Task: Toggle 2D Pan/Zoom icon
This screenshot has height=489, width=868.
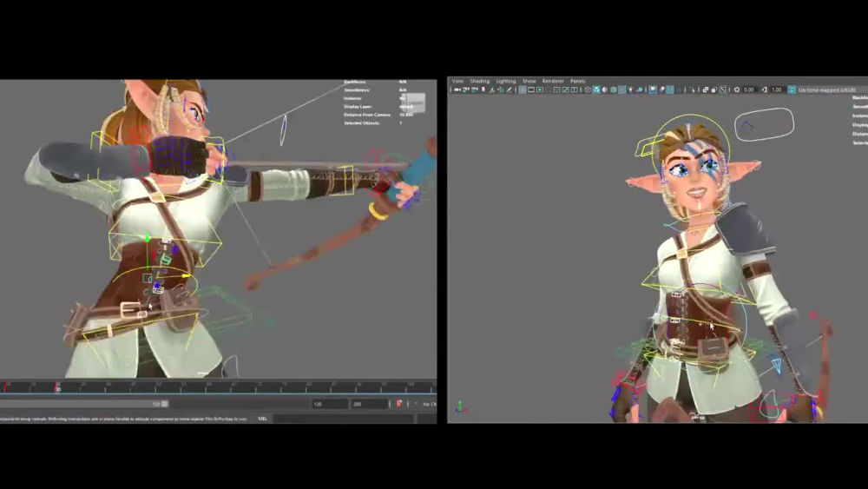Action: pyautogui.click(x=501, y=89)
